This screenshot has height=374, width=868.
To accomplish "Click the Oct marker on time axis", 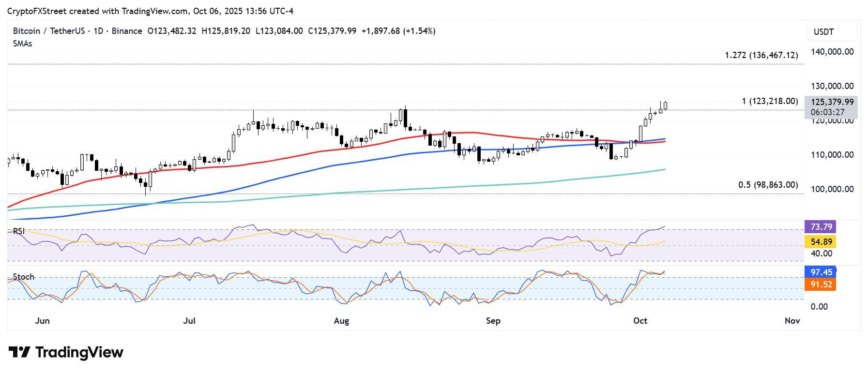I will (x=640, y=321).
